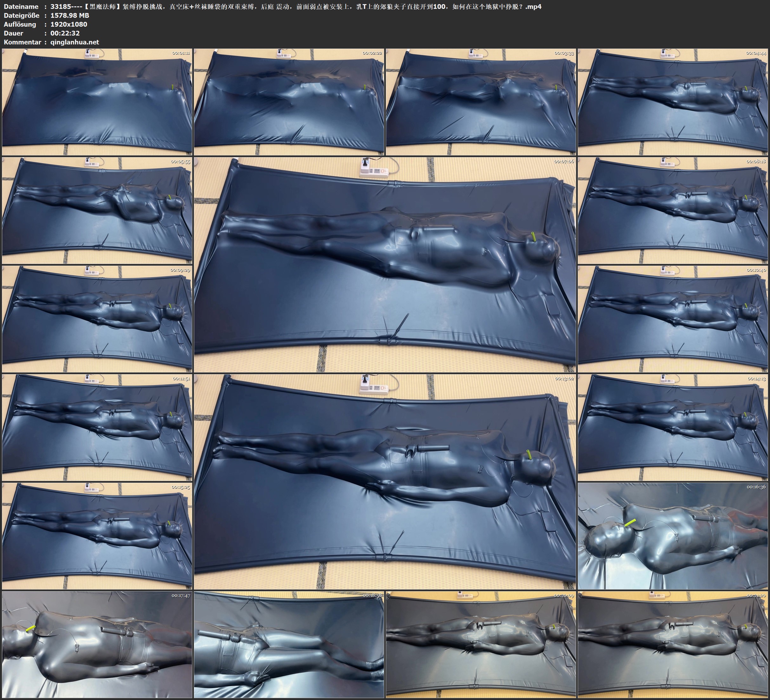Click the Dauer value 00:22:32

click(x=65, y=33)
